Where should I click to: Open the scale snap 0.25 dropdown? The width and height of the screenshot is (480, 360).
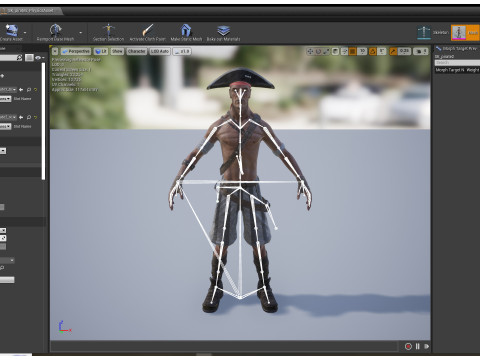pos(404,51)
